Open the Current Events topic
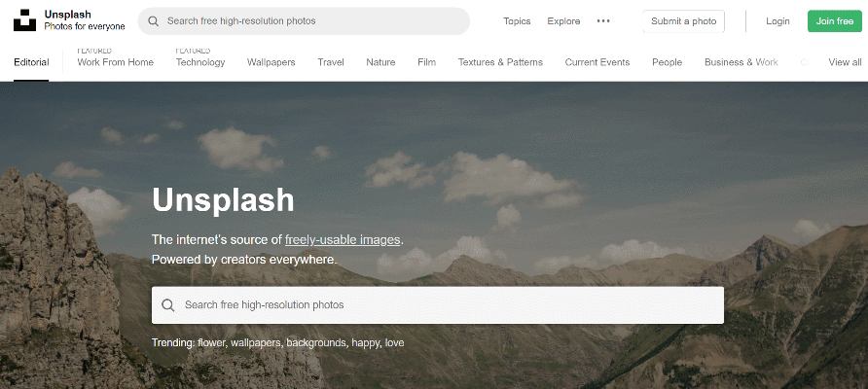The width and height of the screenshot is (868, 389). [597, 62]
